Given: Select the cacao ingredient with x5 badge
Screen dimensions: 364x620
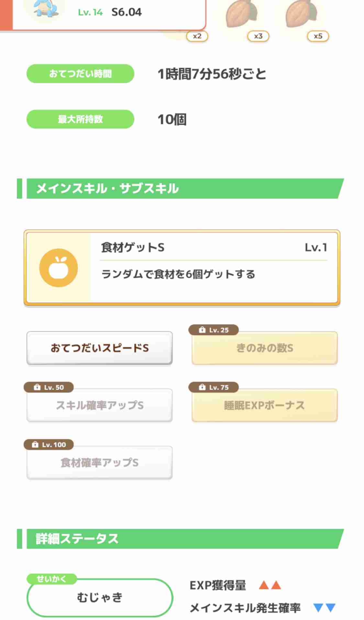Looking at the screenshot, I should pos(302,14).
